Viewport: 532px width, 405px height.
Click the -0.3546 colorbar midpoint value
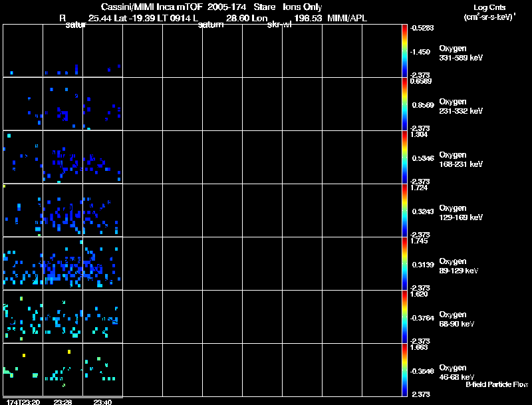(422, 372)
